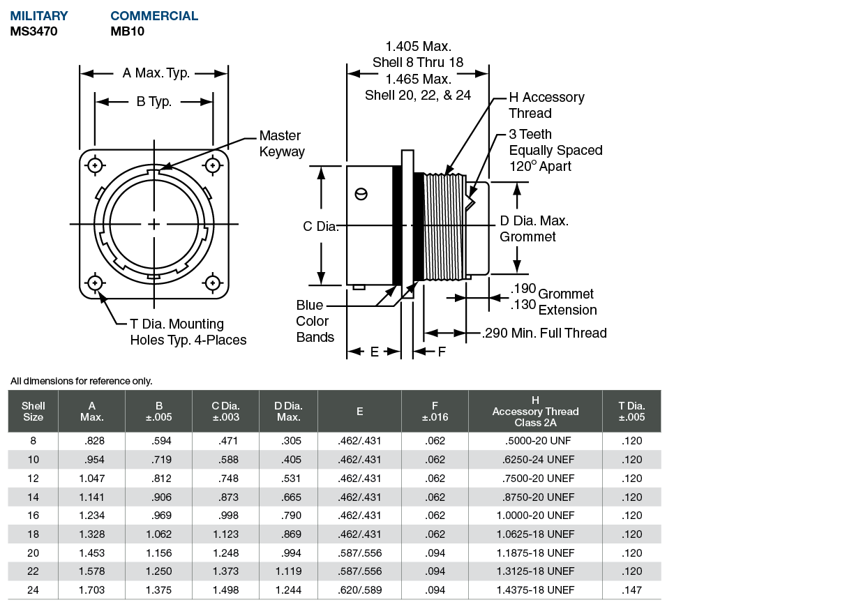The width and height of the screenshot is (854, 616).
Task: Click the 'C Dia. ±.003' column header
Action: [226, 411]
